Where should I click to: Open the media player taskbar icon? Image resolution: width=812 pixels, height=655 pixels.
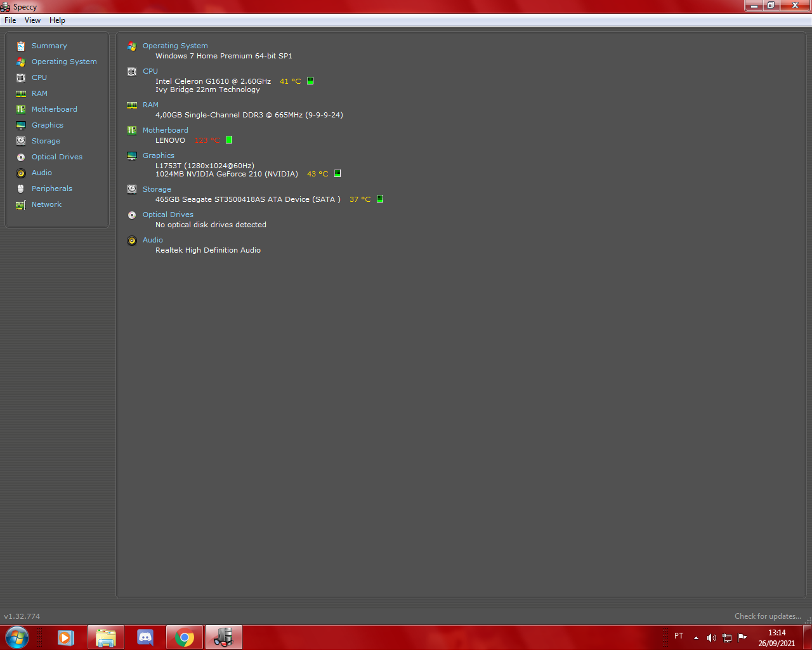pos(66,637)
